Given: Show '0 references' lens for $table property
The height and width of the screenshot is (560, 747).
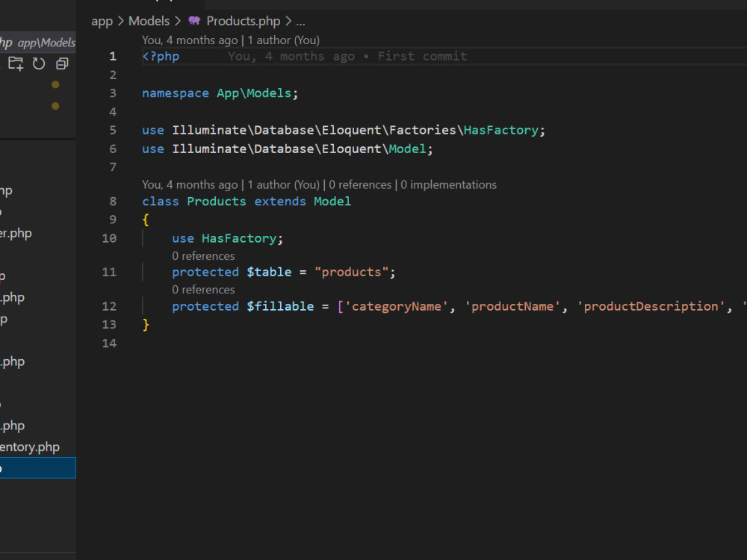Looking at the screenshot, I should point(203,255).
